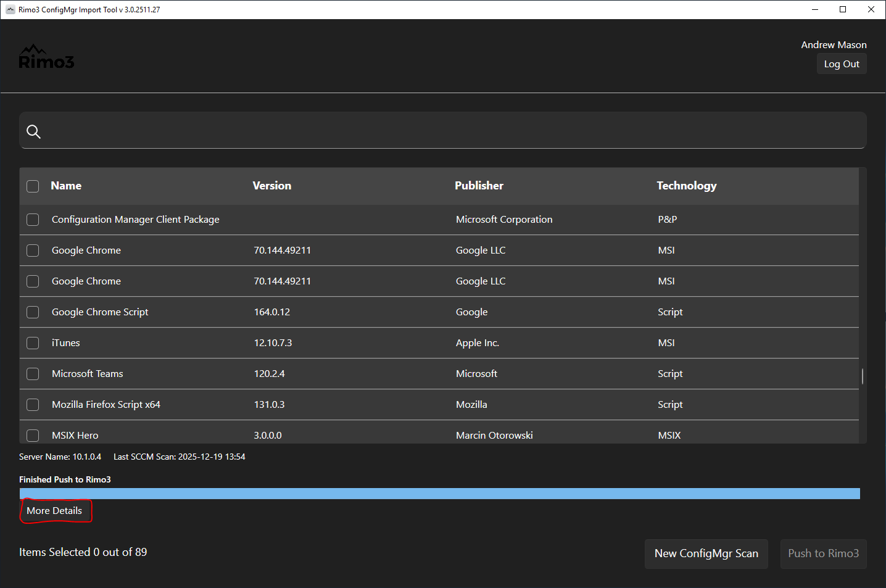Viewport: 886px width, 588px height.
Task: Select the MSIX Hero checkbox
Action: (x=33, y=435)
